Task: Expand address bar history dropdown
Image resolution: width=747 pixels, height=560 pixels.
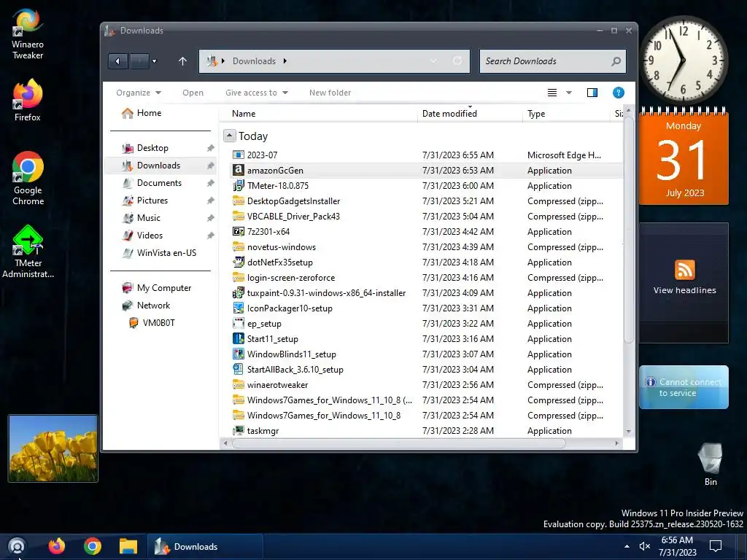Action: click(433, 61)
